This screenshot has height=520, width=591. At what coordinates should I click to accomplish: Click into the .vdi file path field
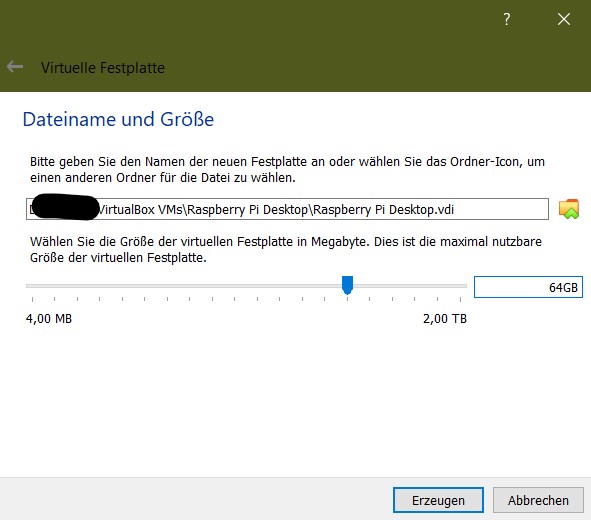point(287,209)
